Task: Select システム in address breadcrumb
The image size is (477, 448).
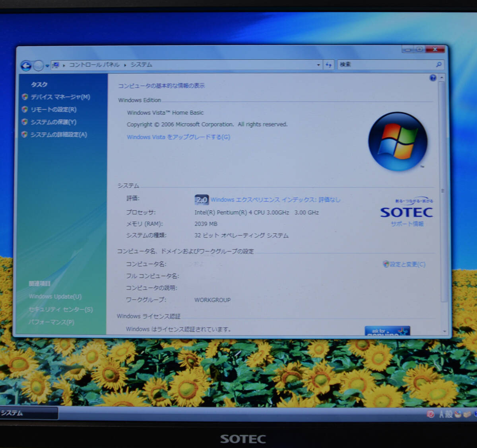Action: 141,64
